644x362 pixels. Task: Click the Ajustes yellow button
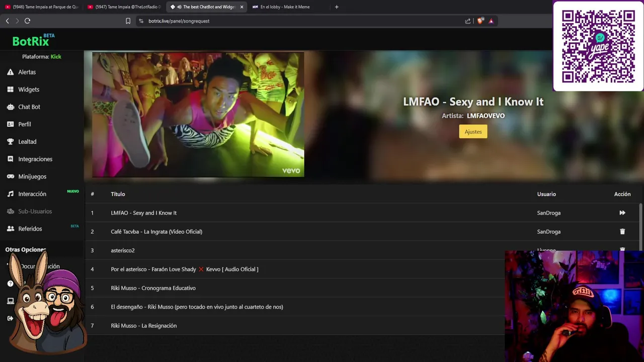[473, 132]
